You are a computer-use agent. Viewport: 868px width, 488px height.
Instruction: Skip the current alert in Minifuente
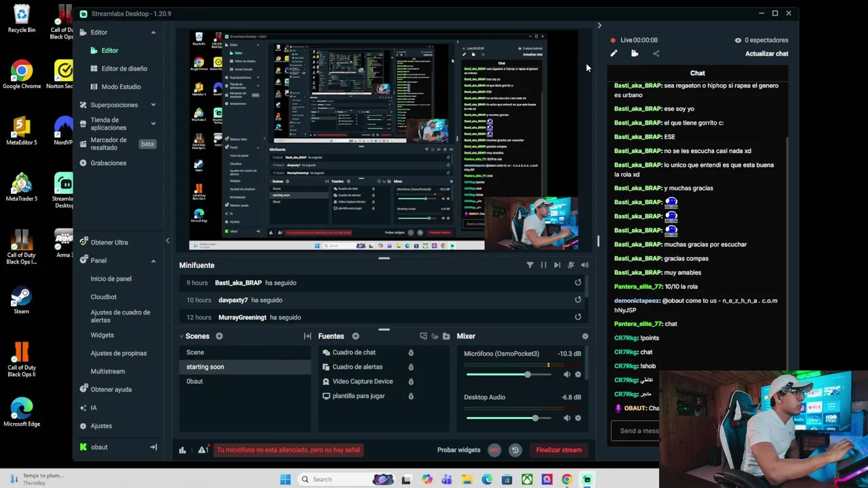tap(557, 265)
